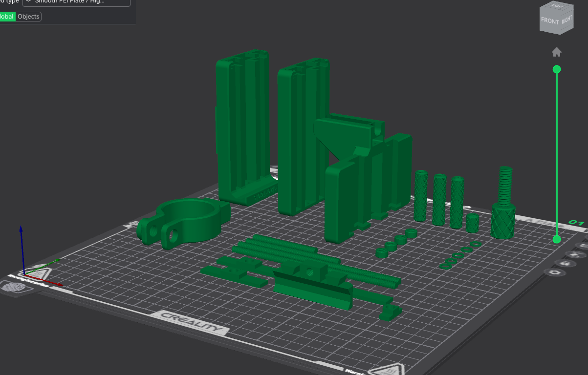Viewport: 588px width, 375px height.
Task: Click the lower handle of the layer slider
Action: click(x=556, y=239)
